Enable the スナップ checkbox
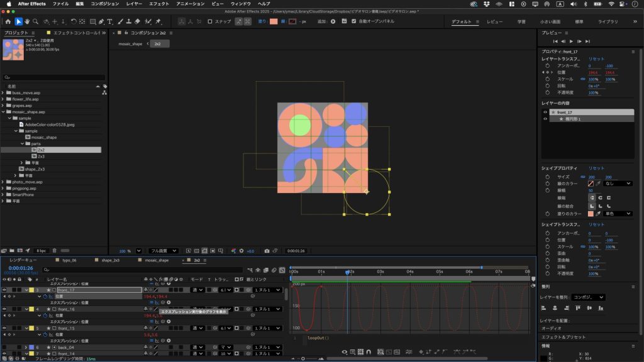 pyautogui.click(x=210, y=21)
